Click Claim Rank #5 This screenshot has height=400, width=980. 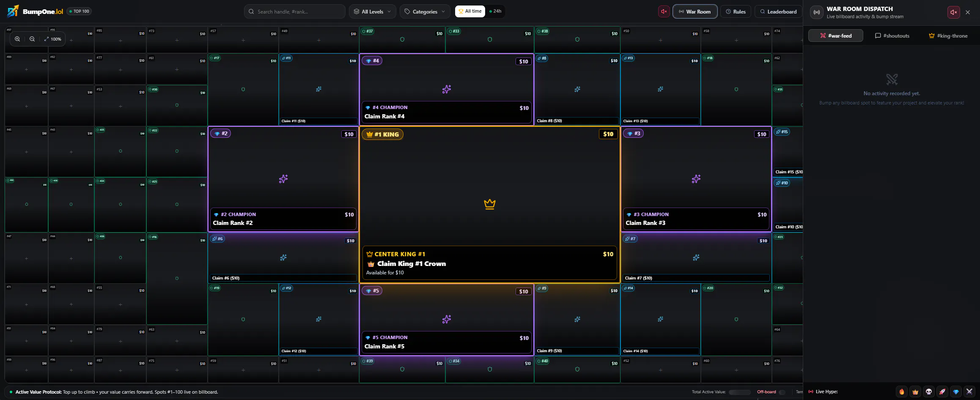(x=384, y=346)
